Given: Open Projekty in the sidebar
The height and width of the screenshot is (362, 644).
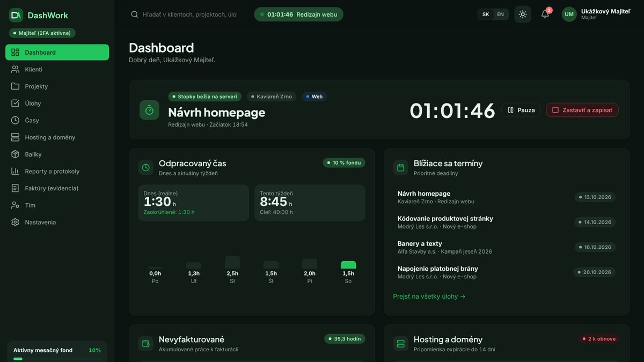Looking at the screenshot, I should click(x=57, y=86).
